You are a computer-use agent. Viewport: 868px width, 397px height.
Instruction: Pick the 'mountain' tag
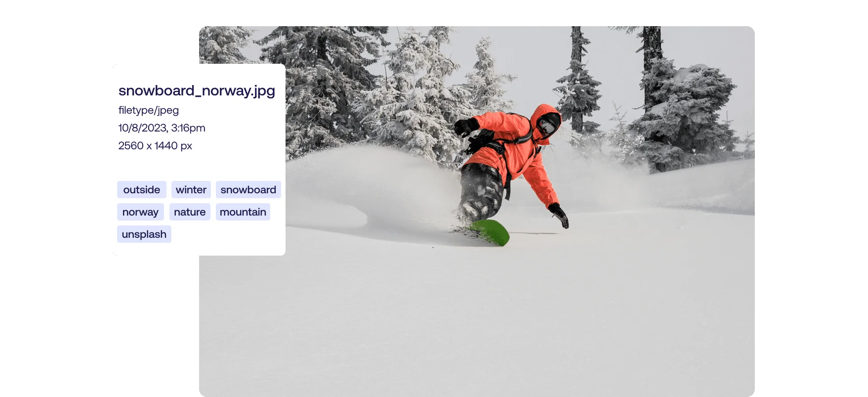click(x=243, y=212)
